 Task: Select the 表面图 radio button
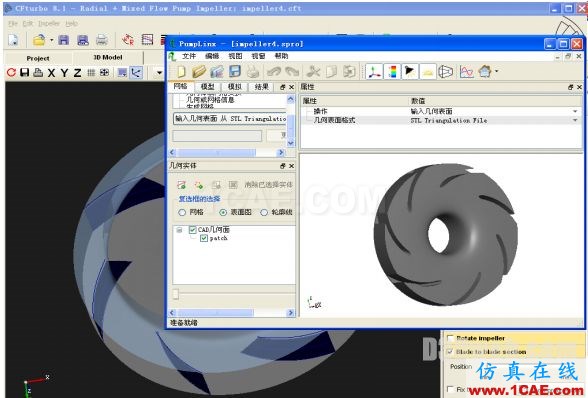coord(223,212)
